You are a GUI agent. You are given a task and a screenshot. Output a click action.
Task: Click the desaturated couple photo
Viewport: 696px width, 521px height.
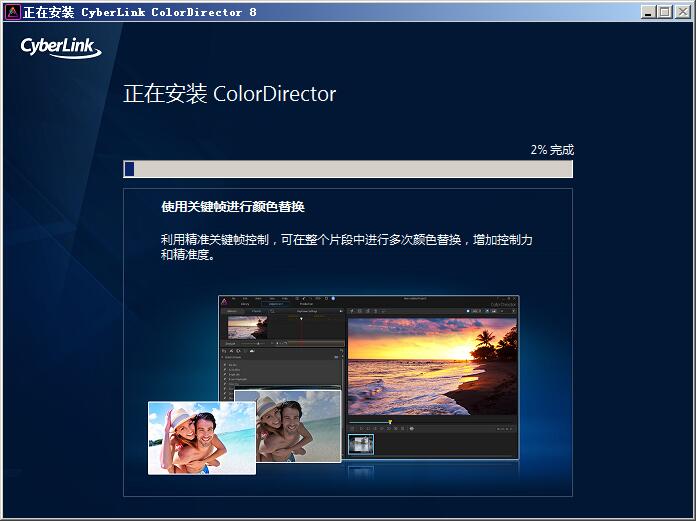(x=298, y=426)
